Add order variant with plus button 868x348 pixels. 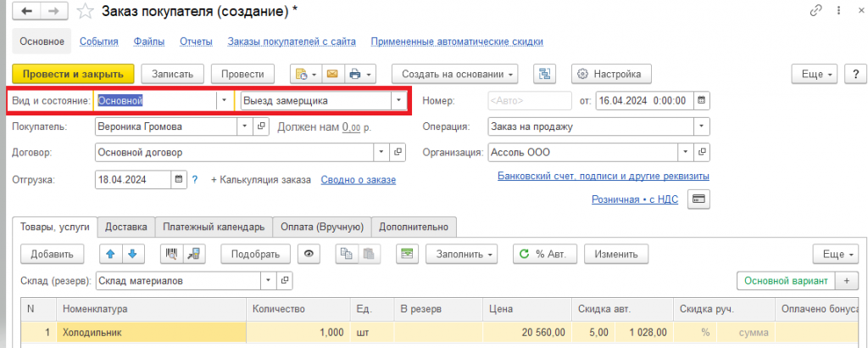847,281
